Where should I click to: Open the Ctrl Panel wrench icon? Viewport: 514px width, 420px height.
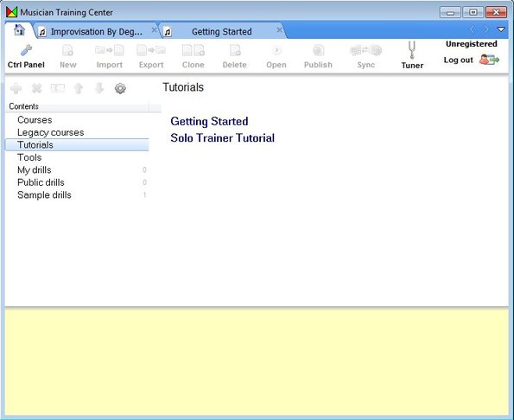(x=26, y=50)
